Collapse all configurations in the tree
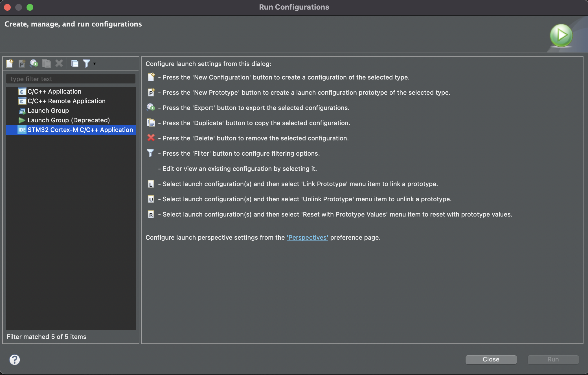The height and width of the screenshot is (375, 588). click(75, 63)
